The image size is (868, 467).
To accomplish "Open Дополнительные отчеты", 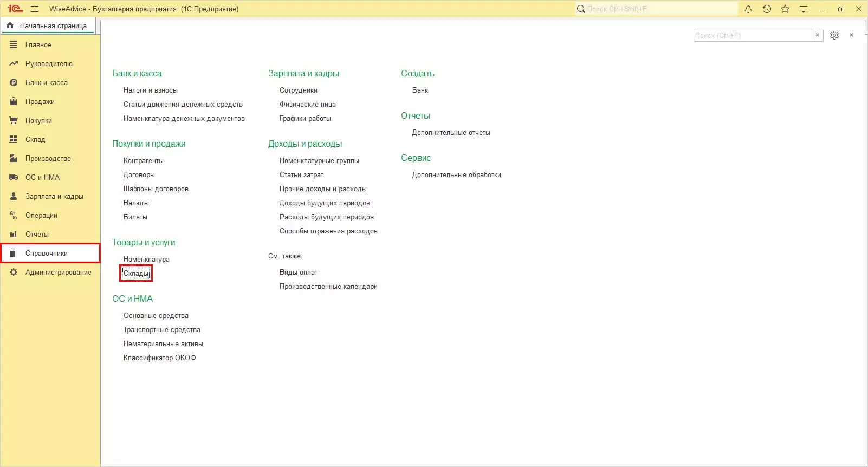I will click(451, 132).
